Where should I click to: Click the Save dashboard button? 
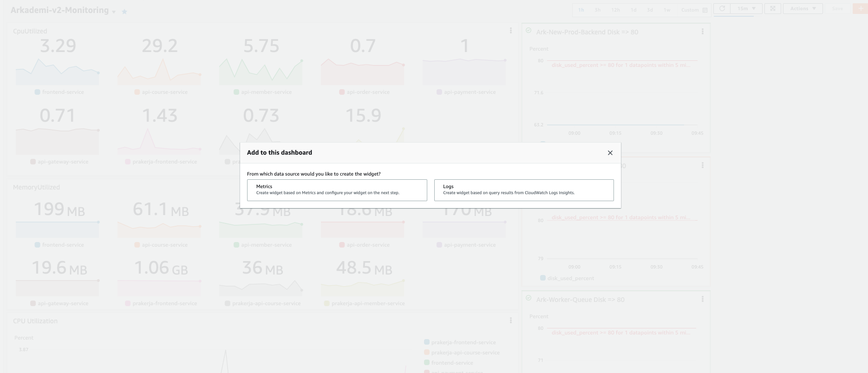click(837, 9)
